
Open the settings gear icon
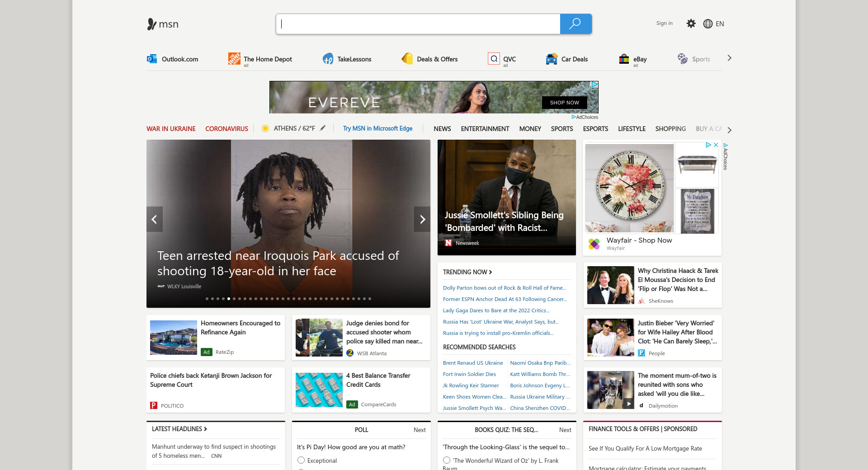(x=691, y=23)
